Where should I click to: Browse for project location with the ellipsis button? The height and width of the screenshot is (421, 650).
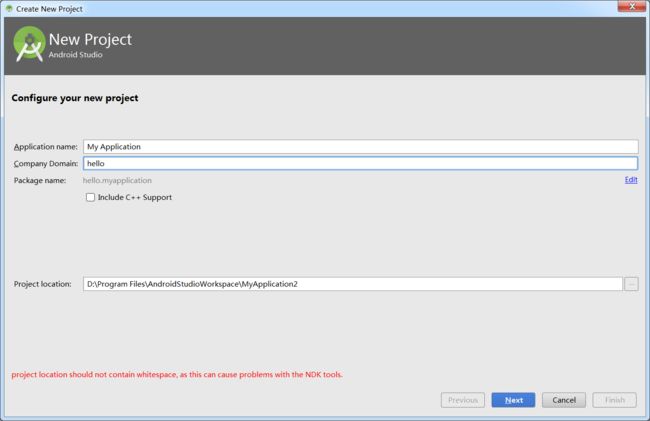tap(631, 284)
